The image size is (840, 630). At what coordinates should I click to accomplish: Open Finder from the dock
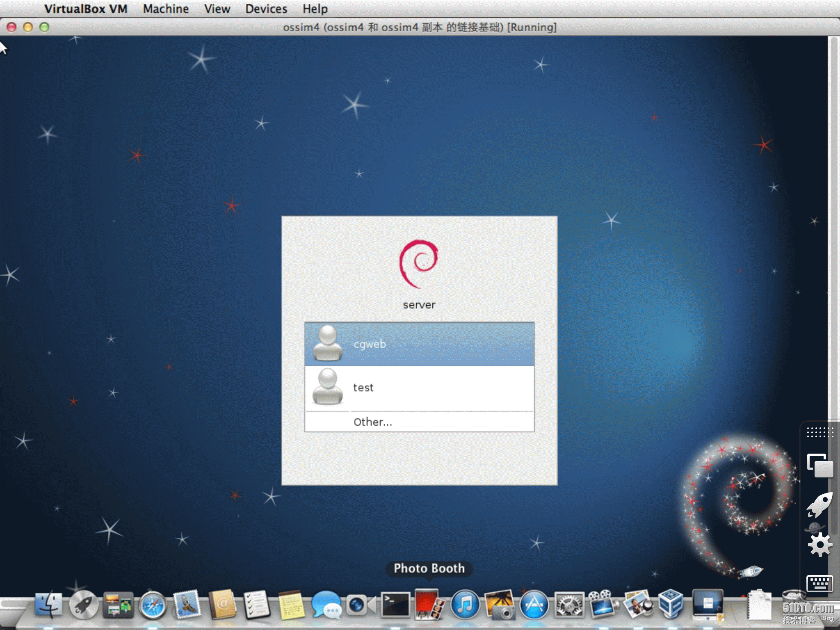click(48, 605)
